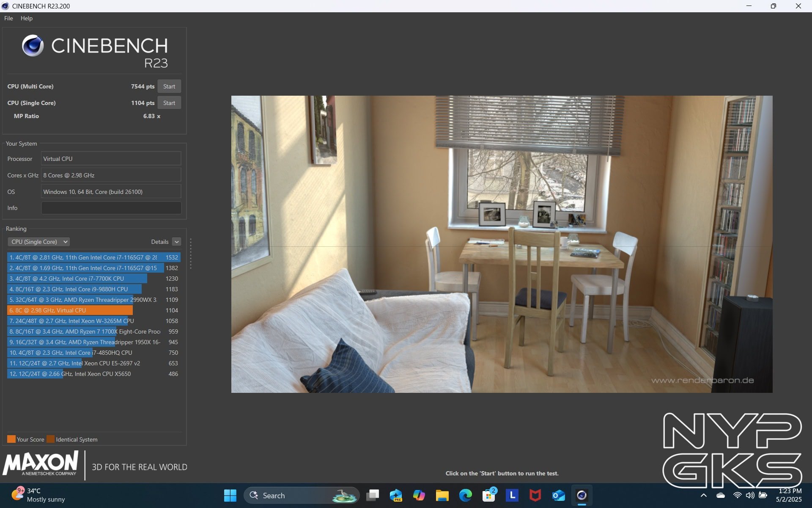Viewport: 812px width, 508px height.
Task: Click the battery tray icon
Action: coord(763,495)
